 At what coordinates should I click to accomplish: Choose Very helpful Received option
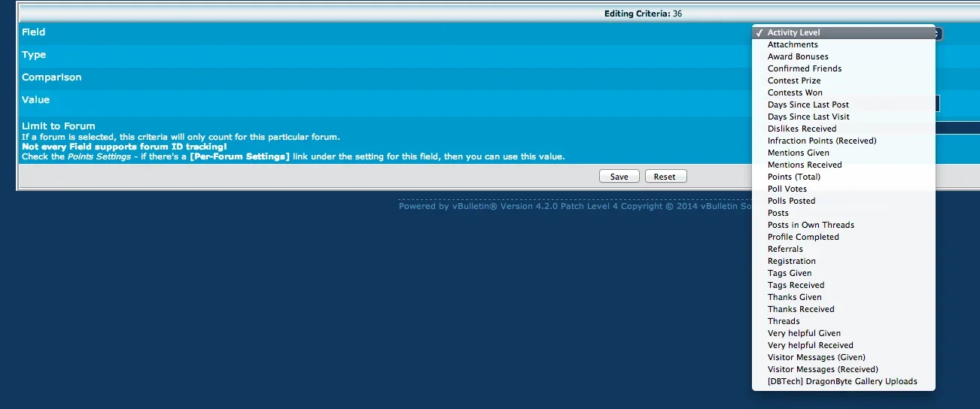tap(844, 345)
